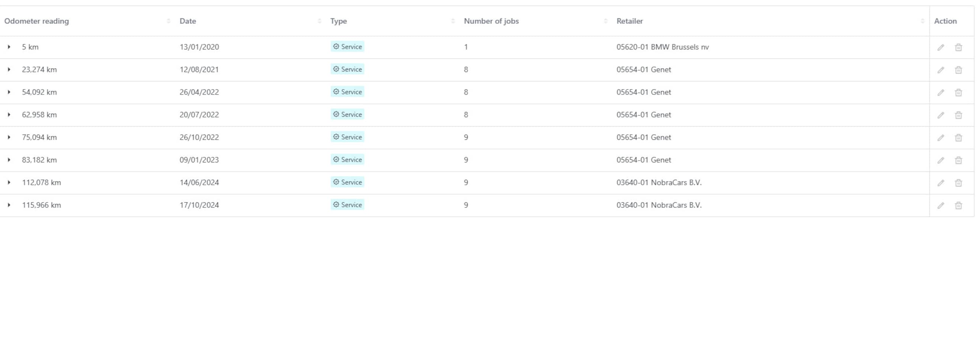Sort by Odometer reading column arrows
Screen dimensions: 980x357
(169, 21)
